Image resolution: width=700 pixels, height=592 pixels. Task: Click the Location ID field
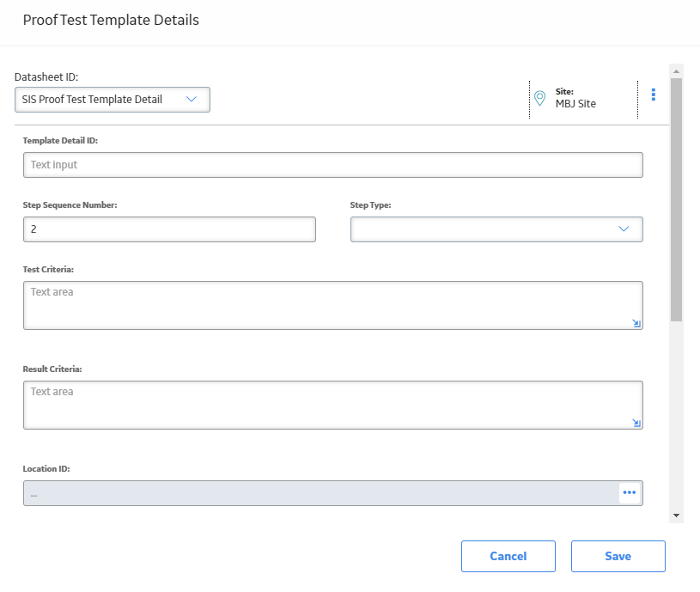pyautogui.click(x=321, y=493)
